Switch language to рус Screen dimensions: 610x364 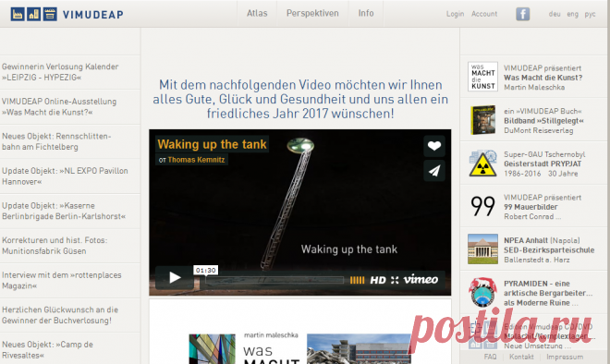pyautogui.click(x=591, y=15)
